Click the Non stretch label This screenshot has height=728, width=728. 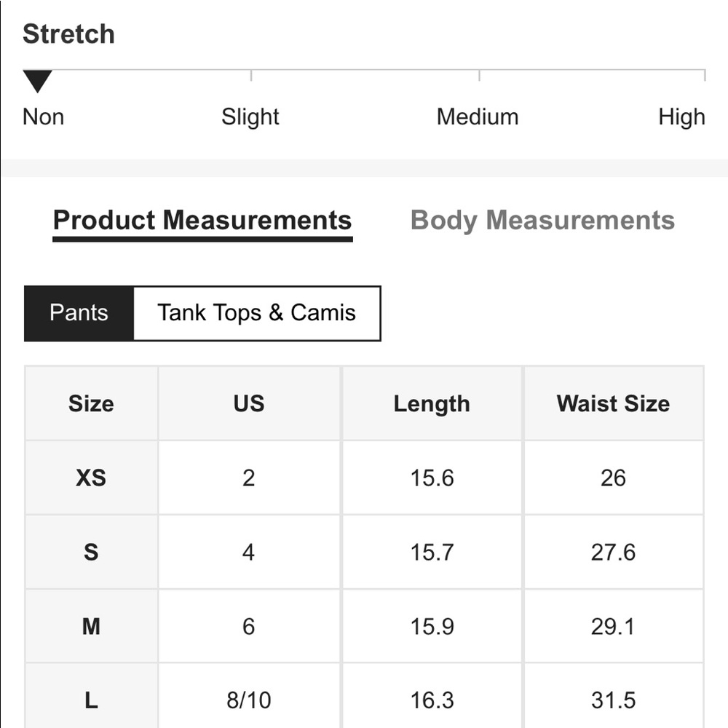point(43,116)
